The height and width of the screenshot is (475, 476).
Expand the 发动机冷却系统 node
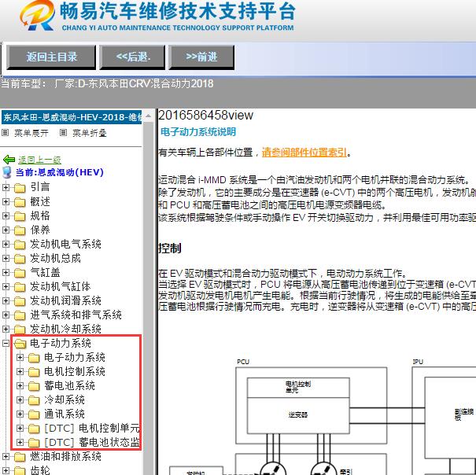click(6, 329)
